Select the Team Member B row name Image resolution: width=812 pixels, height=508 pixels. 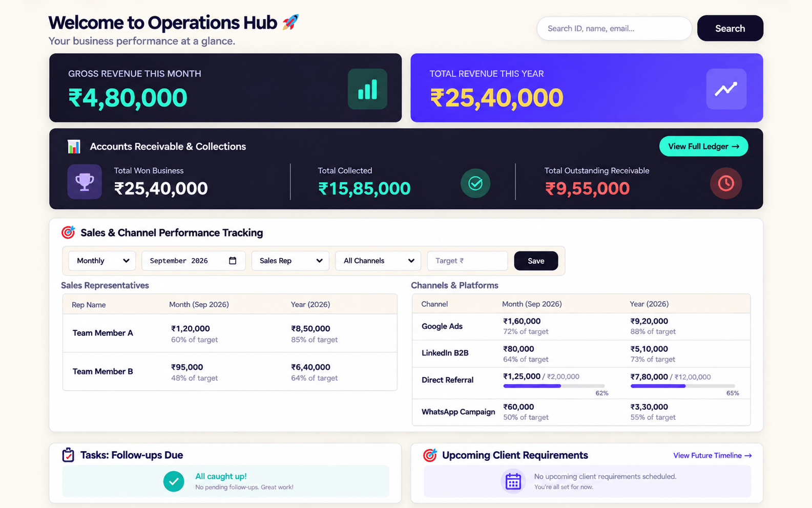pyautogui.click(x=102, y=371)
